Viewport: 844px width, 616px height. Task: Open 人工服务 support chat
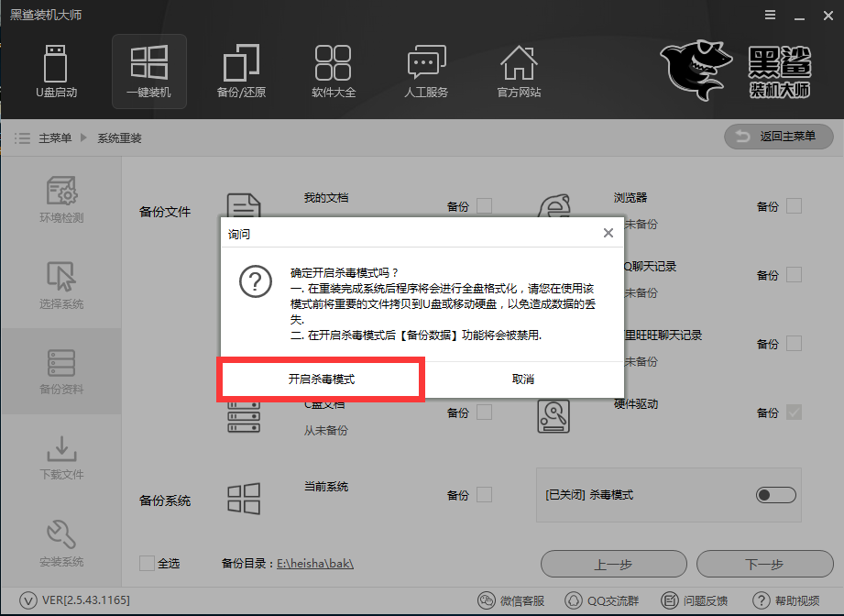click(426, 71)
